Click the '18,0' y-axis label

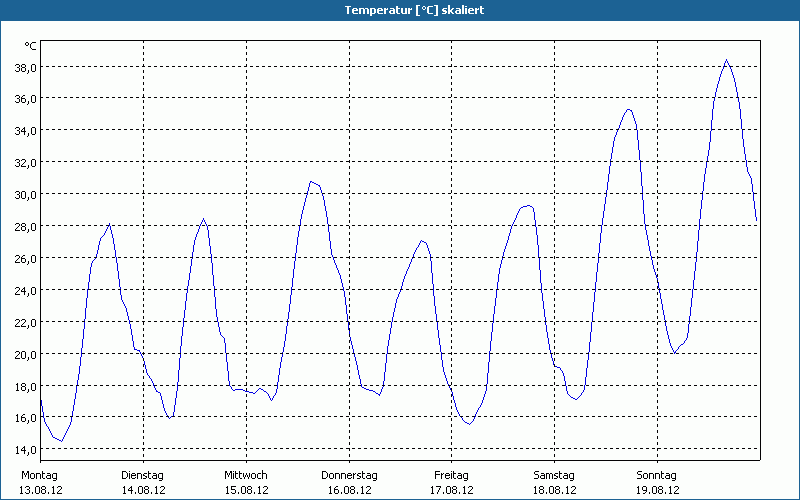(x=26, y=386)
